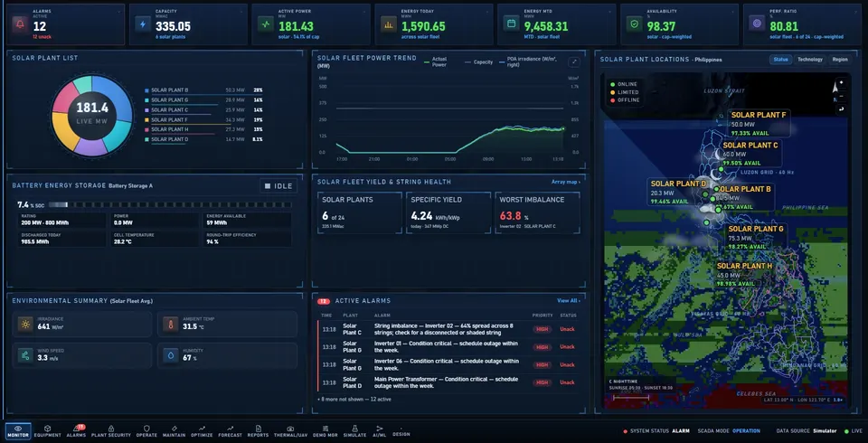Zoom out on the plant locations map
Screen dimensions: 868x443
pyautogui.click(x=842, y=96)
